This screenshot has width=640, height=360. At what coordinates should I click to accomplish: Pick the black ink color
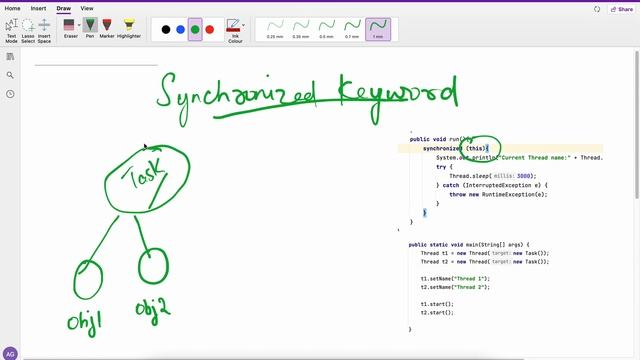coord(166,29)
